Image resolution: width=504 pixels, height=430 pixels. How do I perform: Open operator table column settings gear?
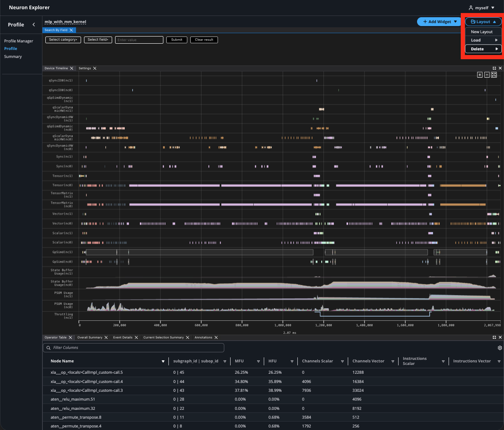(x=499, y=348)
